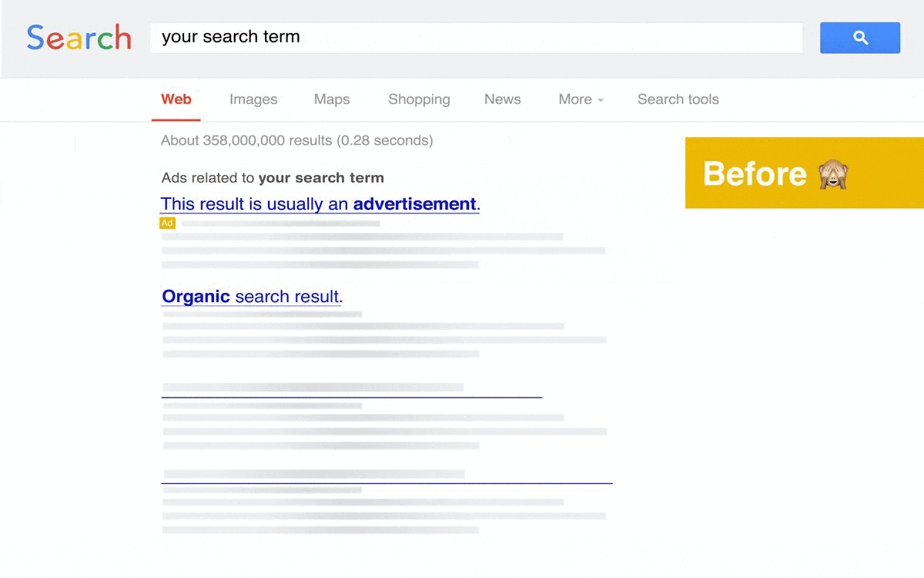Click the advertisement result link
924x578 pixels.
pos(319,204)
